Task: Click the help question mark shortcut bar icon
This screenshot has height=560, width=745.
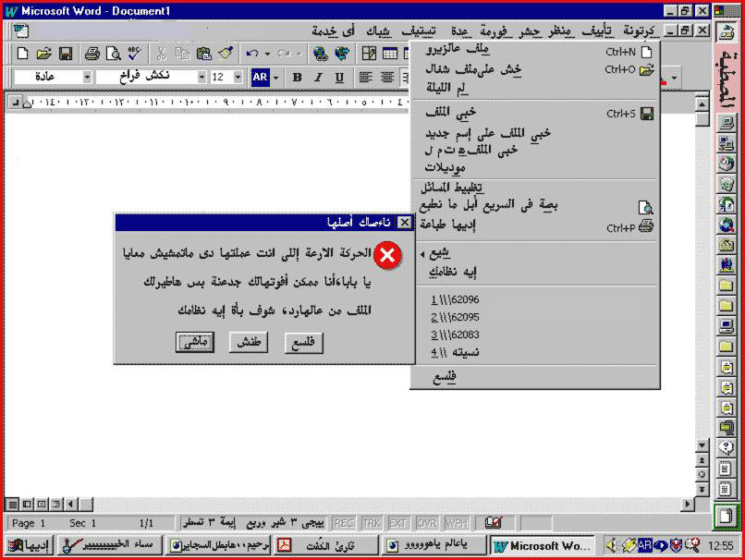Action: pos(726,447)
